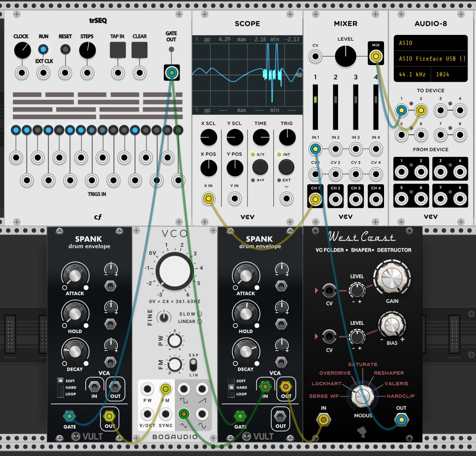Image resolution: width=476 pixels, height=456 pixels.
Task: Open the ASIO driver selector
Action: (x=430, y=43)
